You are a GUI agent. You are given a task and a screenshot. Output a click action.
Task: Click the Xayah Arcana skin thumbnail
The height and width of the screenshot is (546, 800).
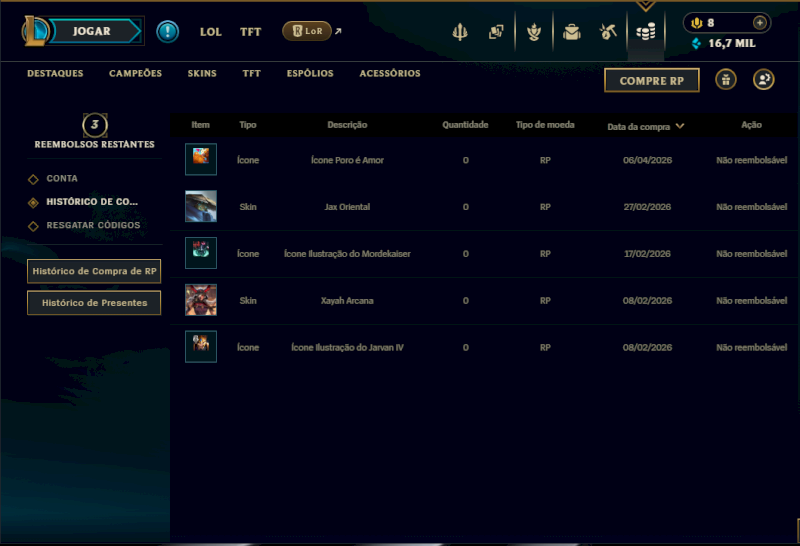point(201,300)
